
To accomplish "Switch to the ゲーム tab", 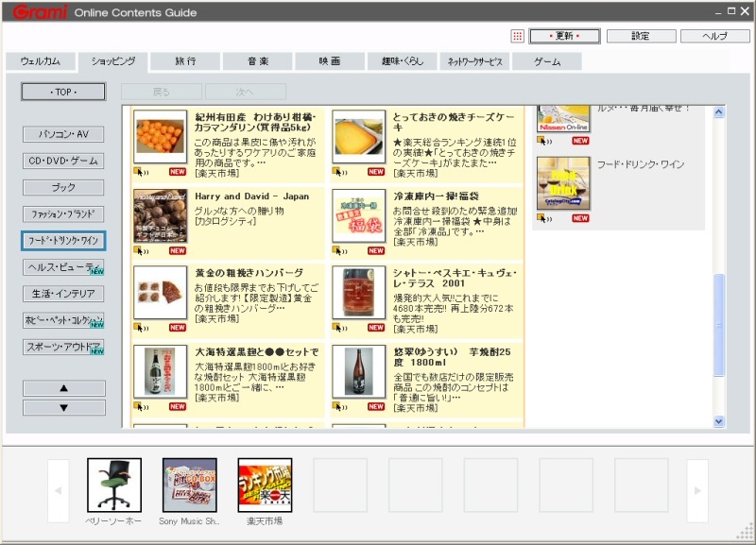I will pyautogui.click(x=547, y=61).
